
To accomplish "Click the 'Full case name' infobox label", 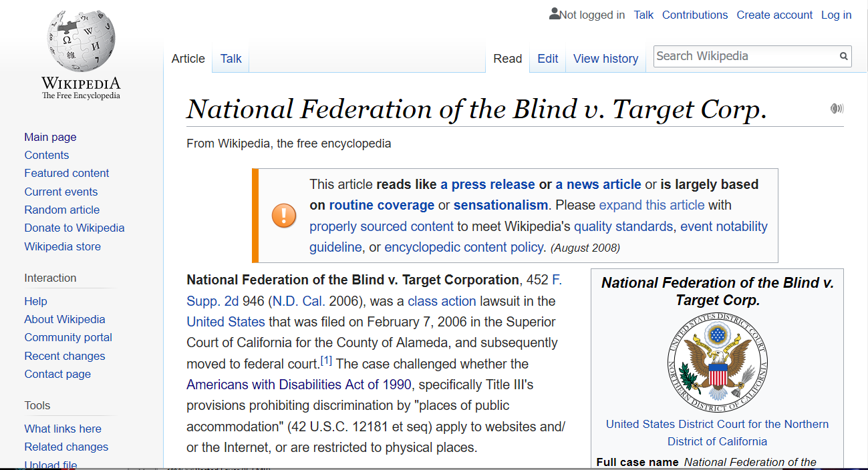I will click(x=637, y=462).
